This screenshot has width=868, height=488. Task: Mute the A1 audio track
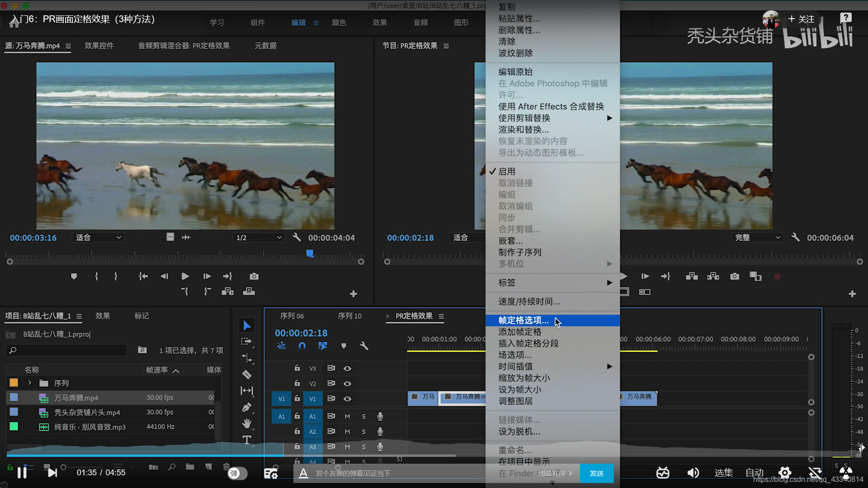347,416
